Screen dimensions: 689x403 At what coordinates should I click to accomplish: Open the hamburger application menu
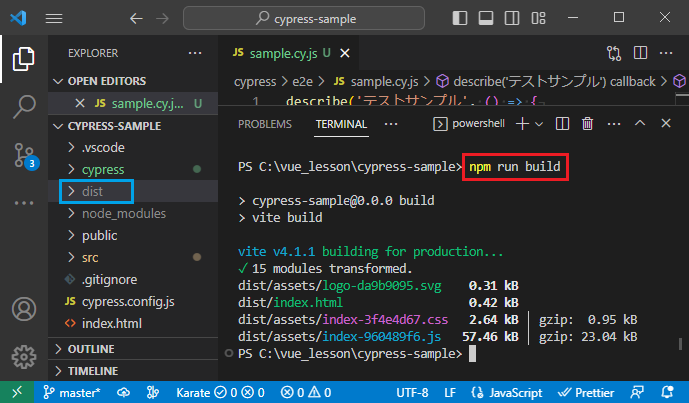(x=54, y=18)
